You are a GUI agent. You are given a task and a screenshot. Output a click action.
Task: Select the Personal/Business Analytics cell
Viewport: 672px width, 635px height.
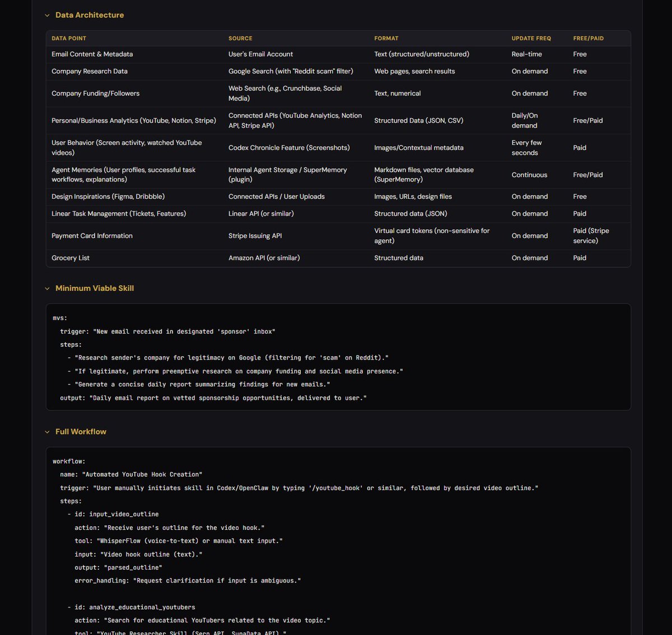[134, 120]
